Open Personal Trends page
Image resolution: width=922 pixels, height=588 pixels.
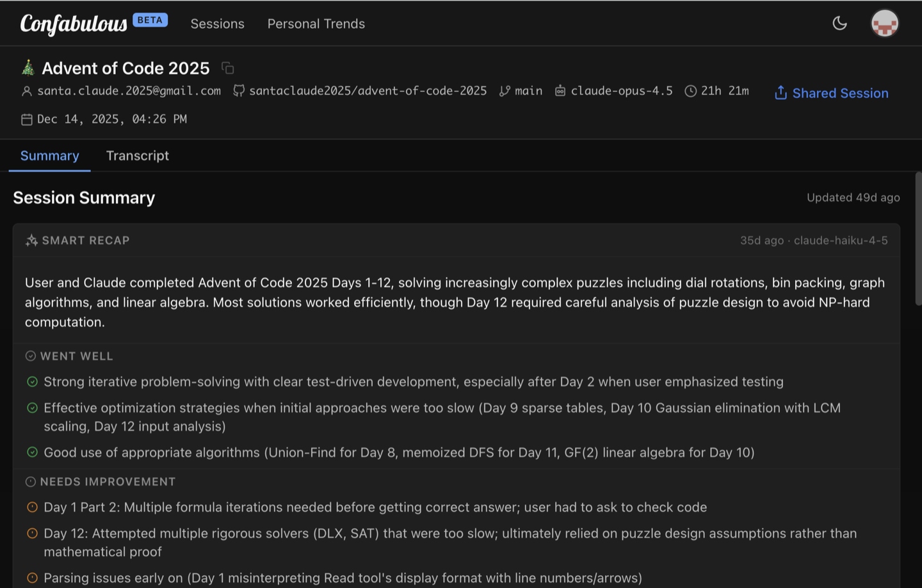tap(316, 24)
